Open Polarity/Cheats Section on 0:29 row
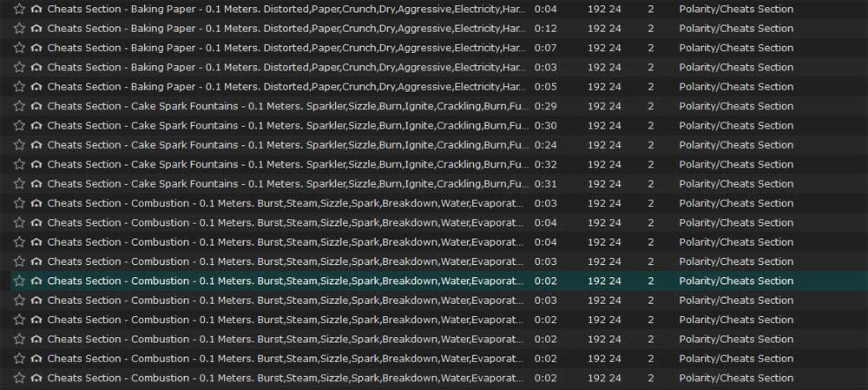This screenshot has height=390, width=868. coord(736,106)
